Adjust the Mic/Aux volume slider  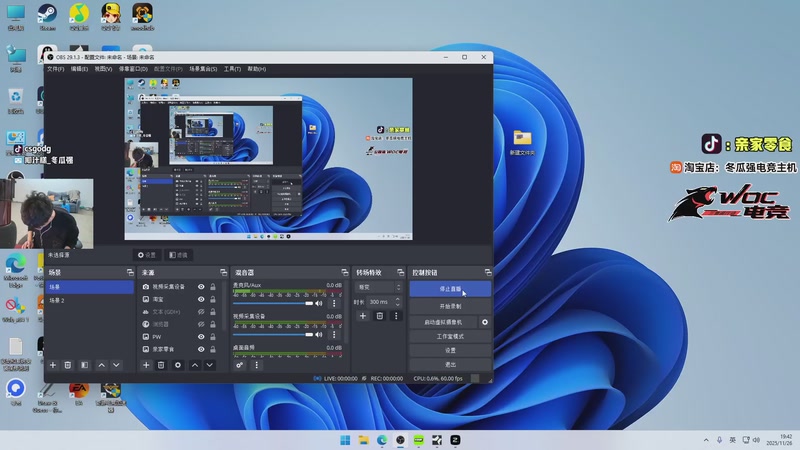[273, 303]
